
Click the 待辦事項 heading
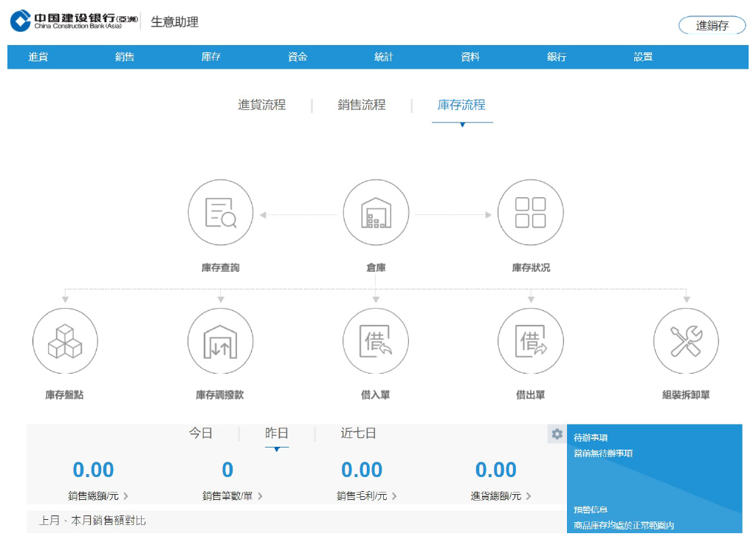click(591, 438)
